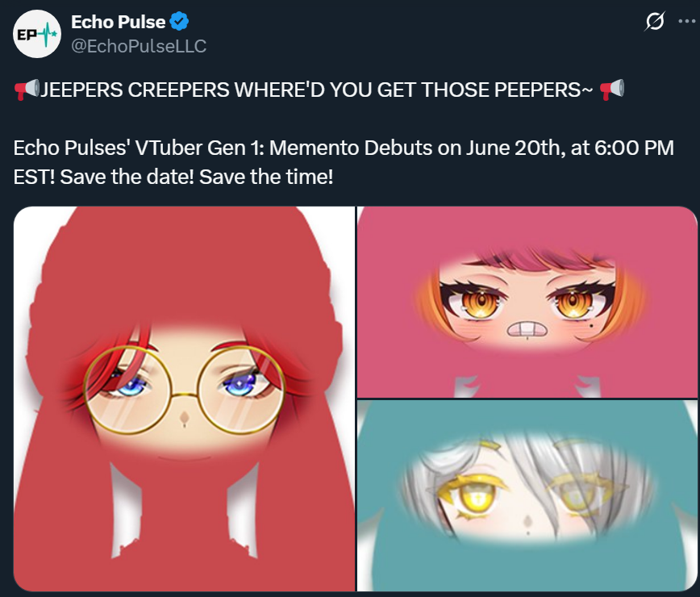Open the Echo Pulse profile avatar

(x=37, y=34)
